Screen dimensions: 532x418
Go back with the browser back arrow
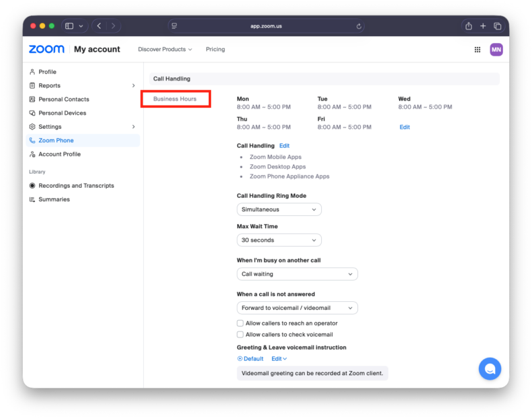pos(99,25)
